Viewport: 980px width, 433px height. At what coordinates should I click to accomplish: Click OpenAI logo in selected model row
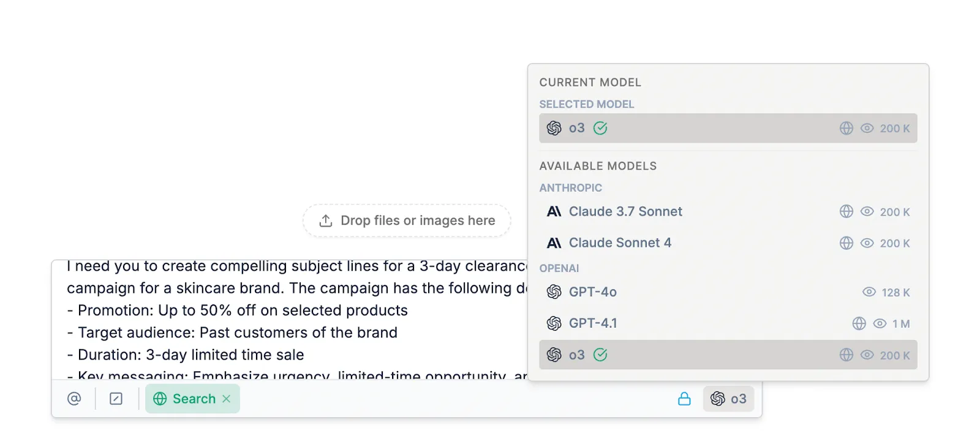pos(554,128)
